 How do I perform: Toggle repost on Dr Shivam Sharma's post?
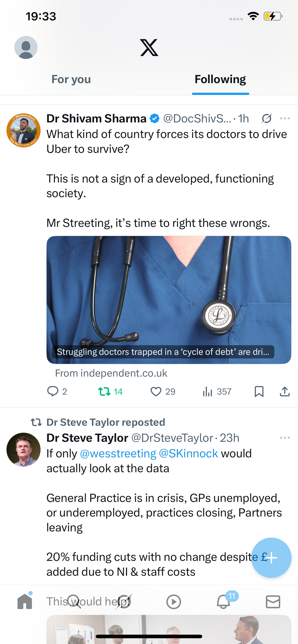click(x=104, y=391)
